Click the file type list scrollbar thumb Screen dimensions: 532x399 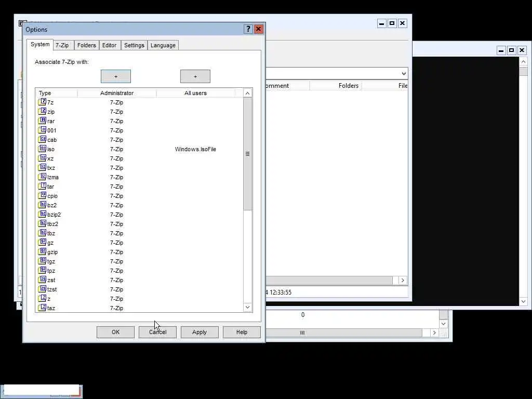click(247, 154)
